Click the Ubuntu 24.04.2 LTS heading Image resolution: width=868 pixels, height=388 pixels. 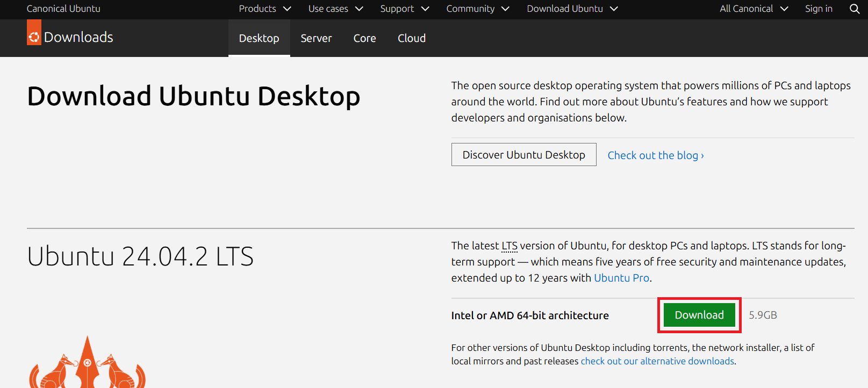(x=140, y=256)
